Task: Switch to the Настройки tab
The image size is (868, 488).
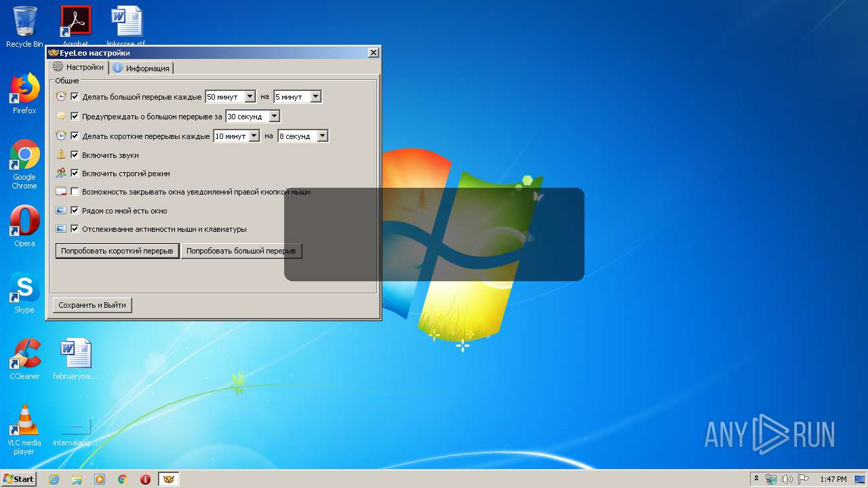Action: pos(79,67)
